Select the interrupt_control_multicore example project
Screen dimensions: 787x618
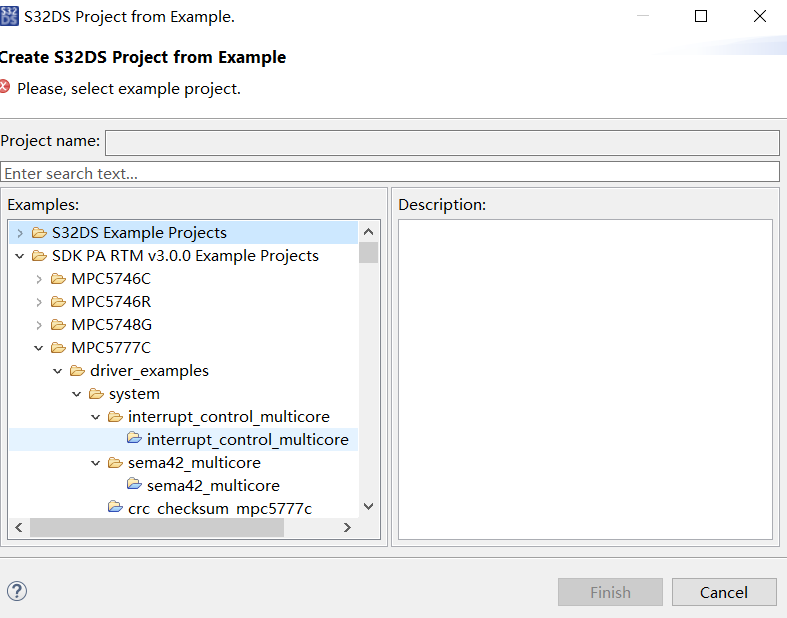[247, 440]
